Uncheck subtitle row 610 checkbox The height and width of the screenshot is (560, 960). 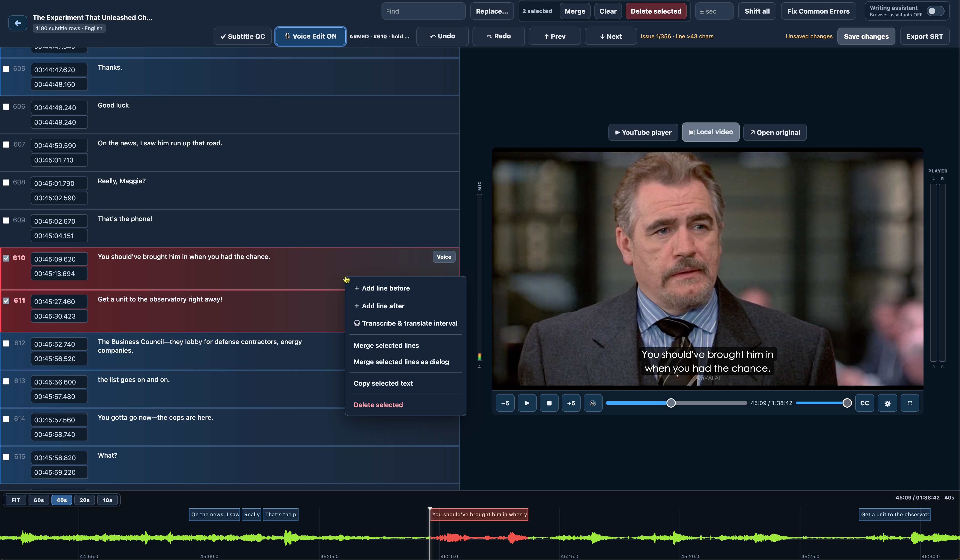[x=6, y=258]
